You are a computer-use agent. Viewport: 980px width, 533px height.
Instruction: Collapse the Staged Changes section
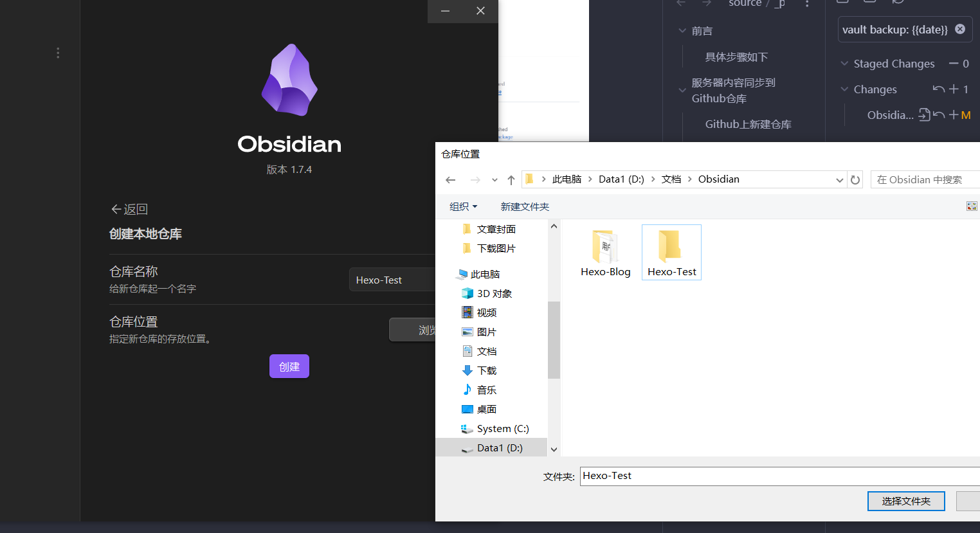(844, 64)
